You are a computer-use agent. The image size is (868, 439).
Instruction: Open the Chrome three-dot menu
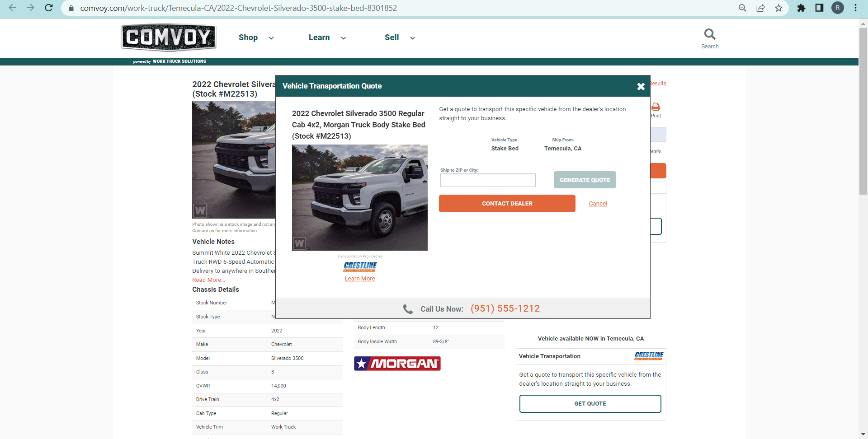pos(855,8)
